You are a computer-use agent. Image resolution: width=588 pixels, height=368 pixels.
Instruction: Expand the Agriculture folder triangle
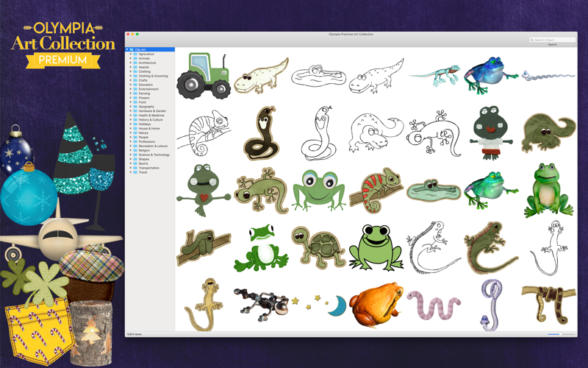[x=131, y=54]
